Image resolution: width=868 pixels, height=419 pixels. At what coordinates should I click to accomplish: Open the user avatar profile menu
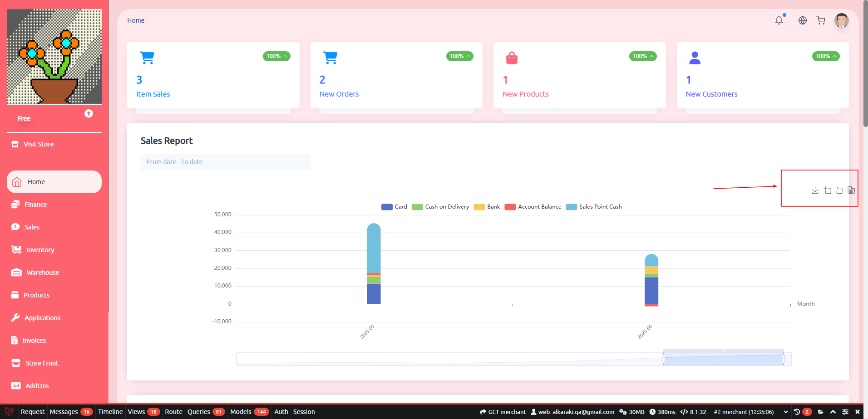click(841, 20)
